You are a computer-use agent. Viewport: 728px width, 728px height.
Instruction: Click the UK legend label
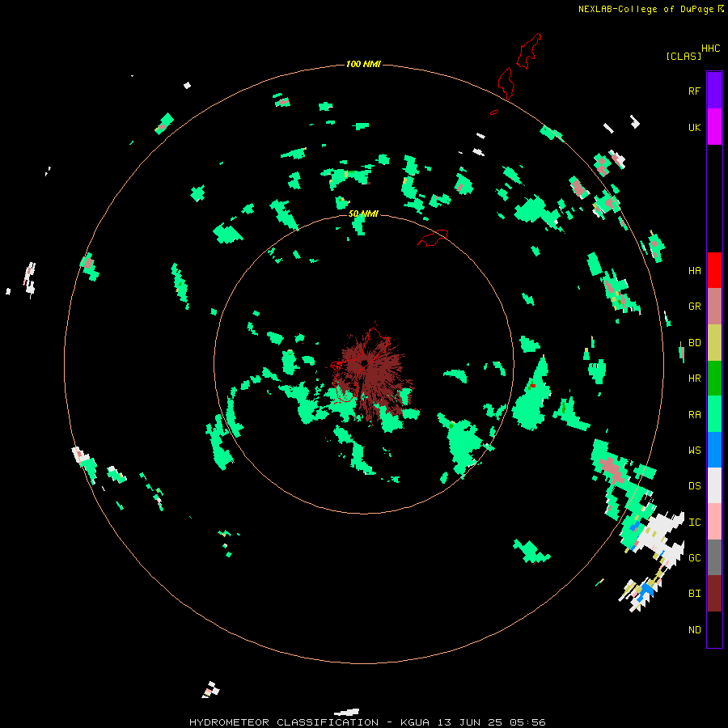coord(694,127)
